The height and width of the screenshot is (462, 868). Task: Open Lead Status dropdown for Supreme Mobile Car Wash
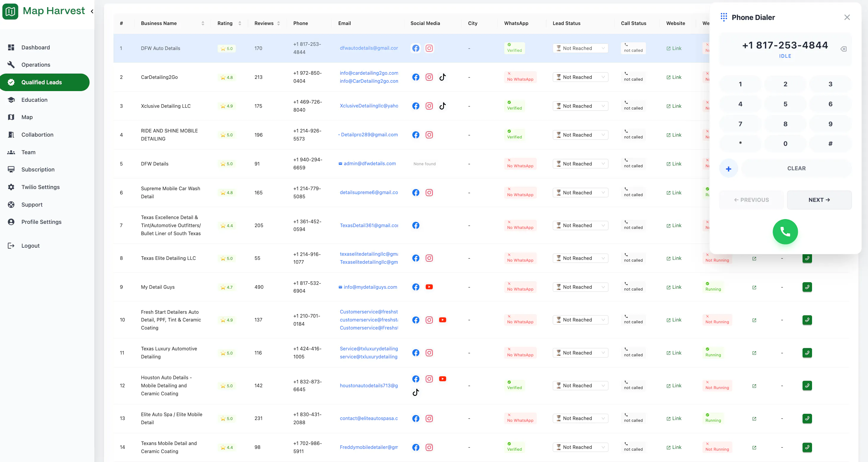(x=580, y=193)
